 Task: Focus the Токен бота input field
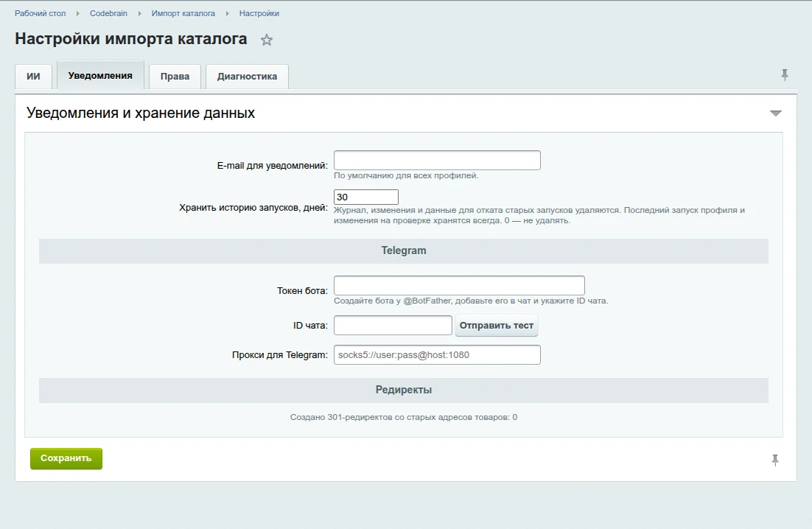coord(459,286)
